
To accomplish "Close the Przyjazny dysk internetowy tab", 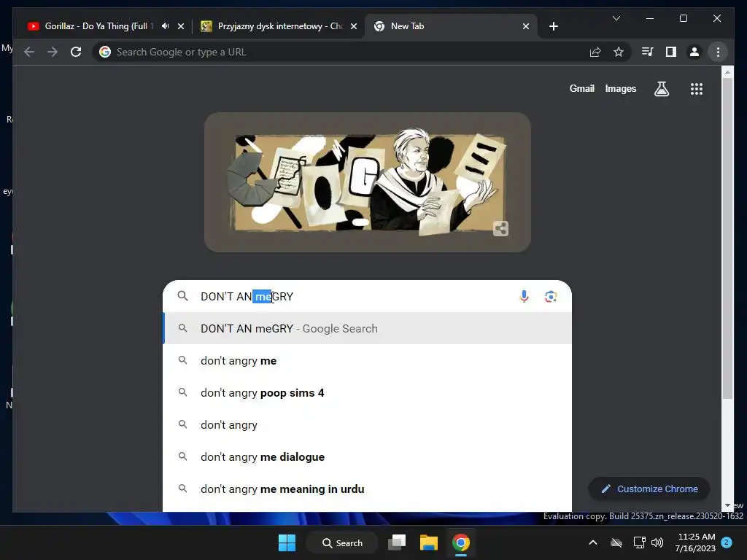I will click(354, 26).
